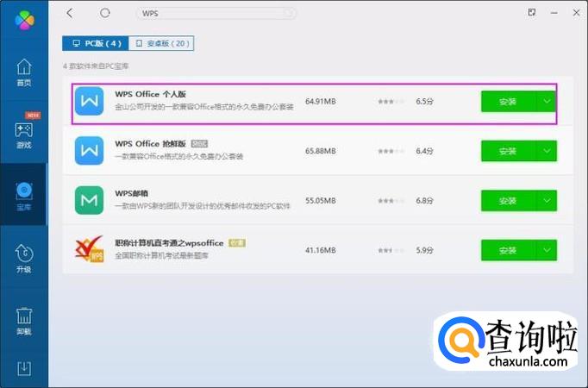Click the colorful clover app logo
Screen dimensions: 588x388
click(x=24, y=20)
